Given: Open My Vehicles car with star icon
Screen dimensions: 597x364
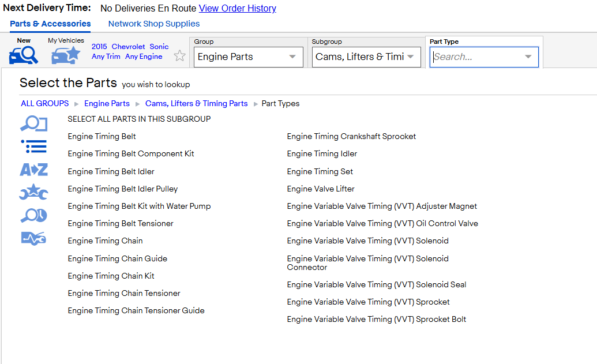Looking at the screenshot, I should point(66,55).
